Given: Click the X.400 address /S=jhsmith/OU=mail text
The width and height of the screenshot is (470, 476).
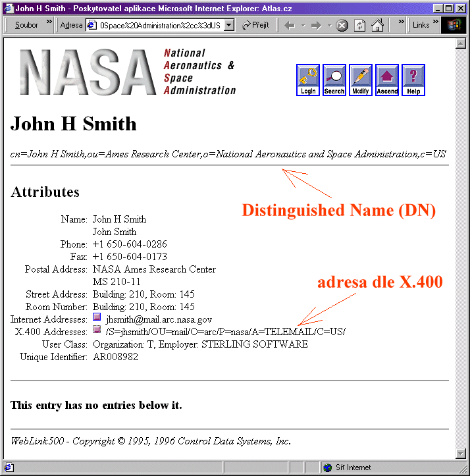Looking at the screenshot, I should [225, 332].
